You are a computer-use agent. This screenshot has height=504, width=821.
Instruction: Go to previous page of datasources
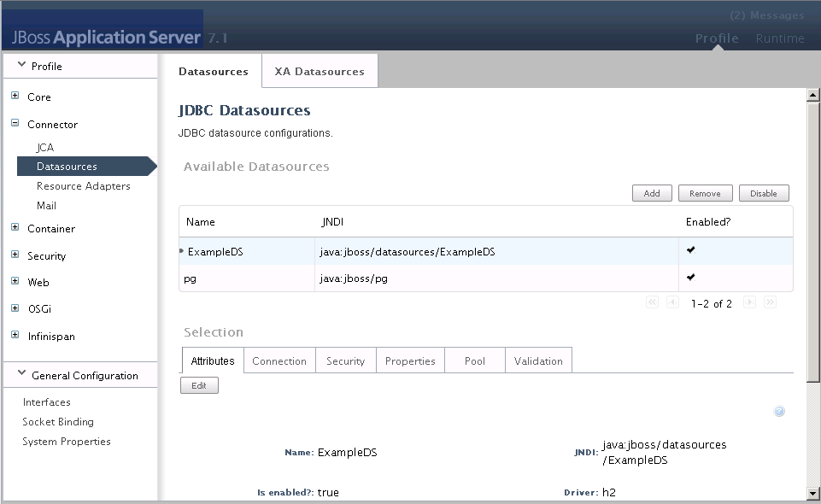pyautogui.click(x=672, y=302)
